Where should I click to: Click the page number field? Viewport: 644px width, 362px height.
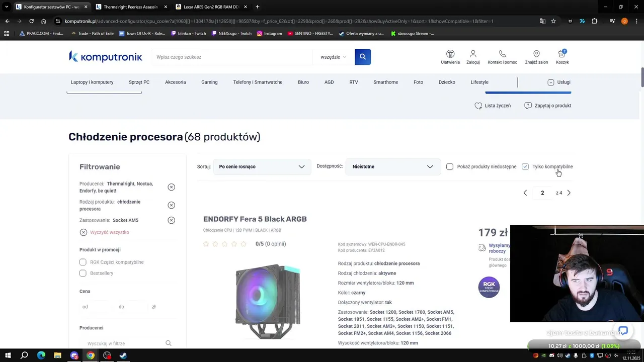542,193
